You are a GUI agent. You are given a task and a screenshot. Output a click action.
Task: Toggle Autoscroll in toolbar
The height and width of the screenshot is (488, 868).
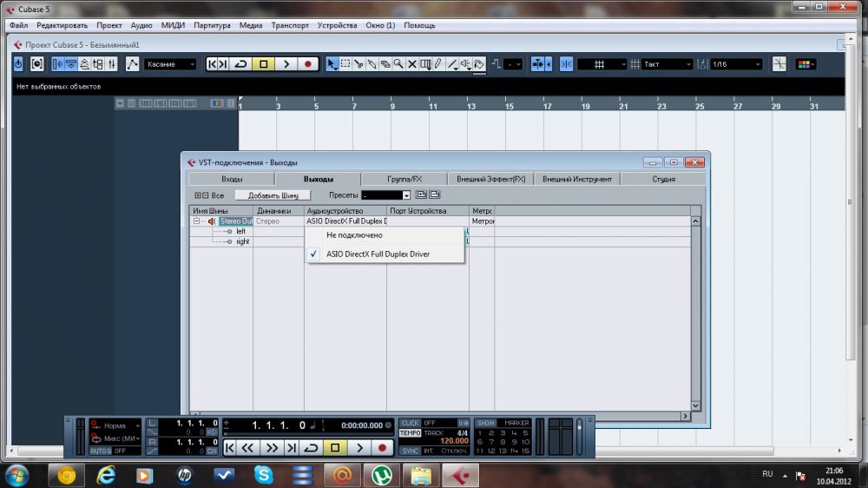coord(537,64)
